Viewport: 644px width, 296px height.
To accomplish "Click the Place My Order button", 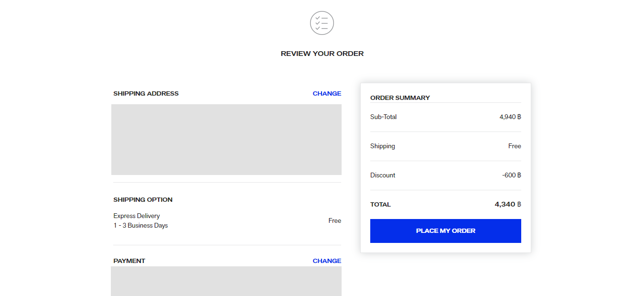I will point(445,231).
